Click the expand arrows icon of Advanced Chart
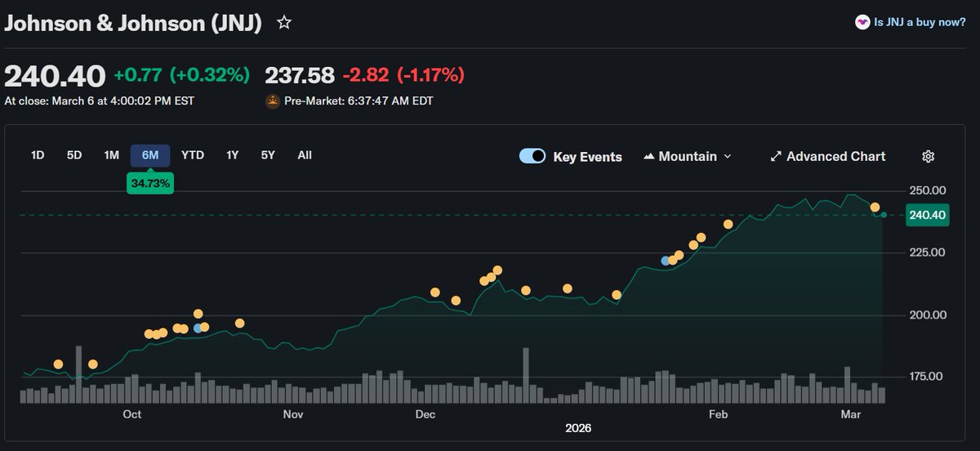980x451 pixels. [776, 156]
